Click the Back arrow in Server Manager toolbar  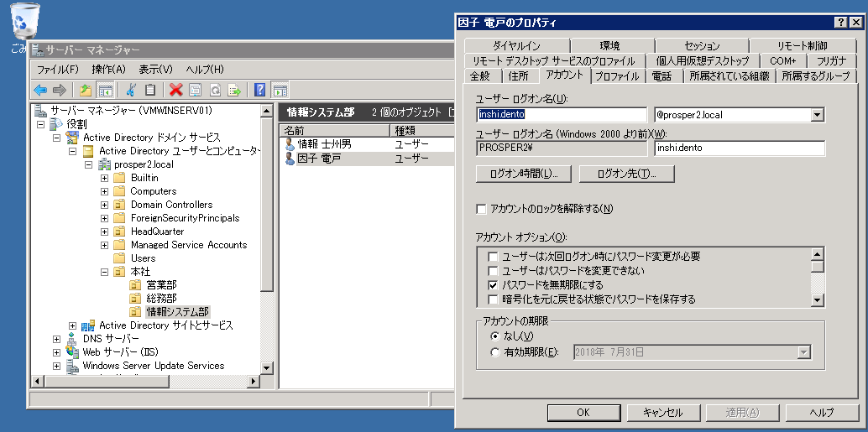pyautogui.click(x=40, y=90)
